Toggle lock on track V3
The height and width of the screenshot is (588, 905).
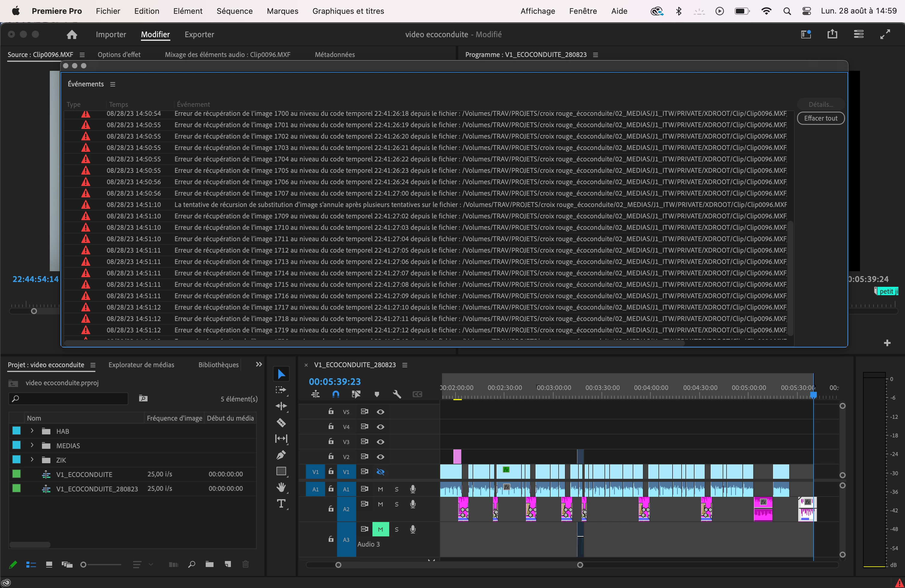point(331,441)
